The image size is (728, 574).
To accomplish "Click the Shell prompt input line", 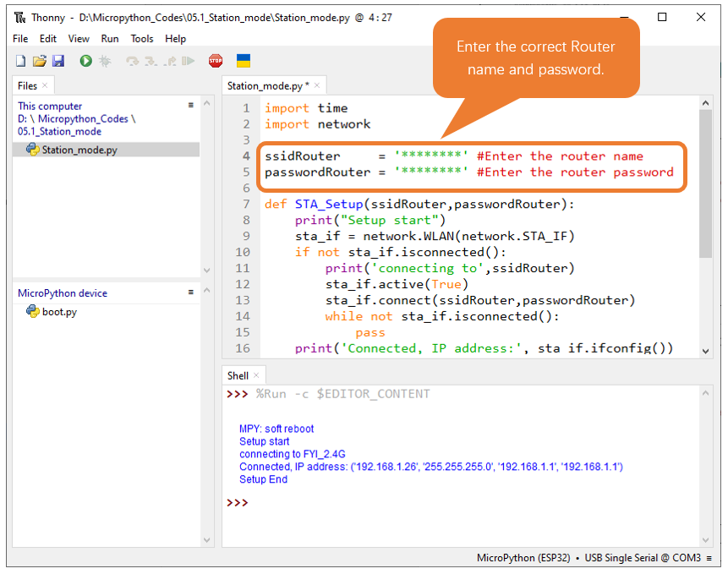I will coord(462,503).
